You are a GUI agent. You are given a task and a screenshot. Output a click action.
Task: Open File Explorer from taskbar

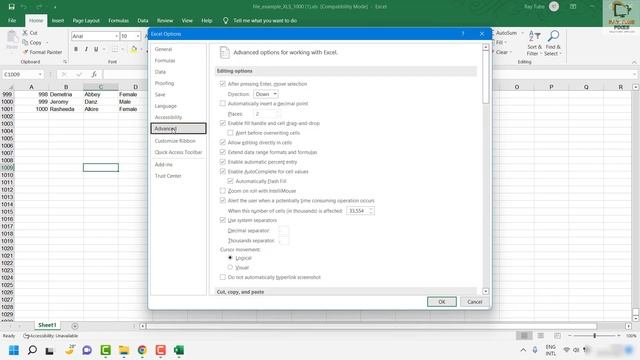[124, 350]
